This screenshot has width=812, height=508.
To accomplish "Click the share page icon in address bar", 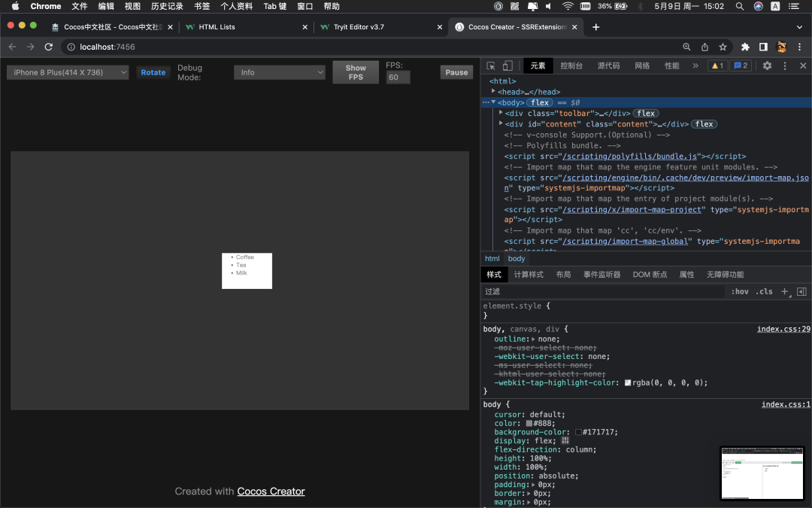I will point(704,47).
